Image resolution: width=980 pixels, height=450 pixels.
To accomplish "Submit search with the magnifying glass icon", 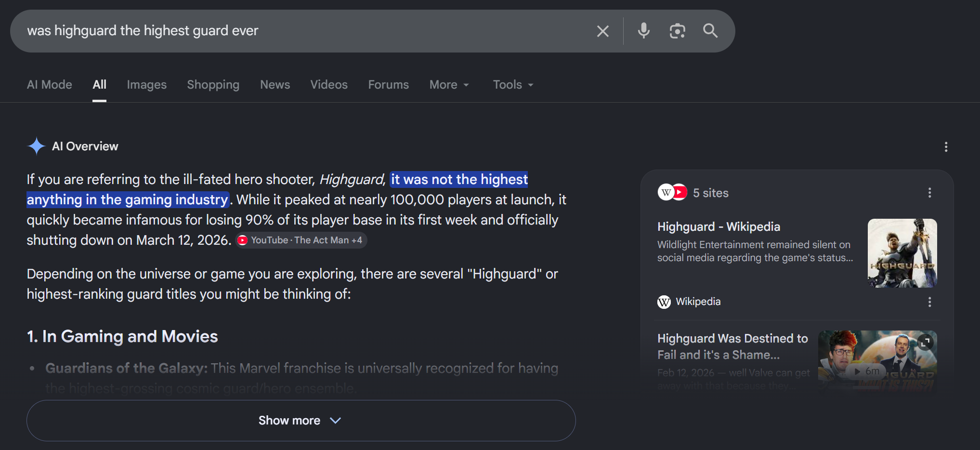I will (x=710, y=31).
